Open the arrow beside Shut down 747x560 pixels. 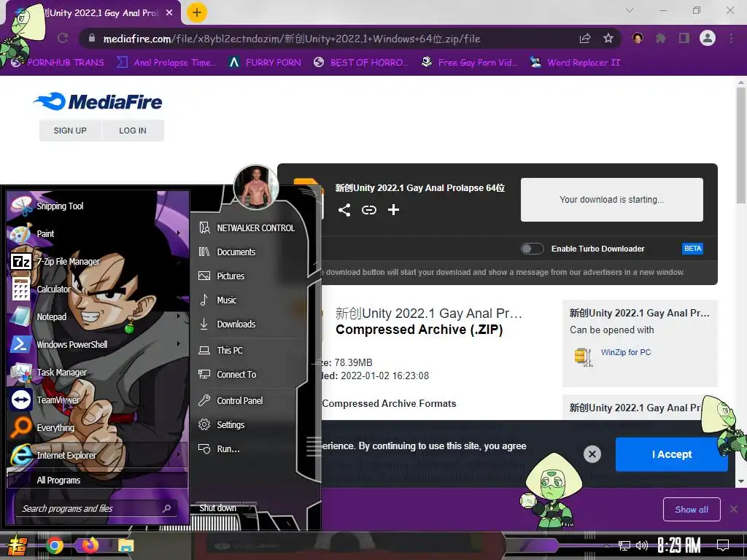(x=251, y=508)
